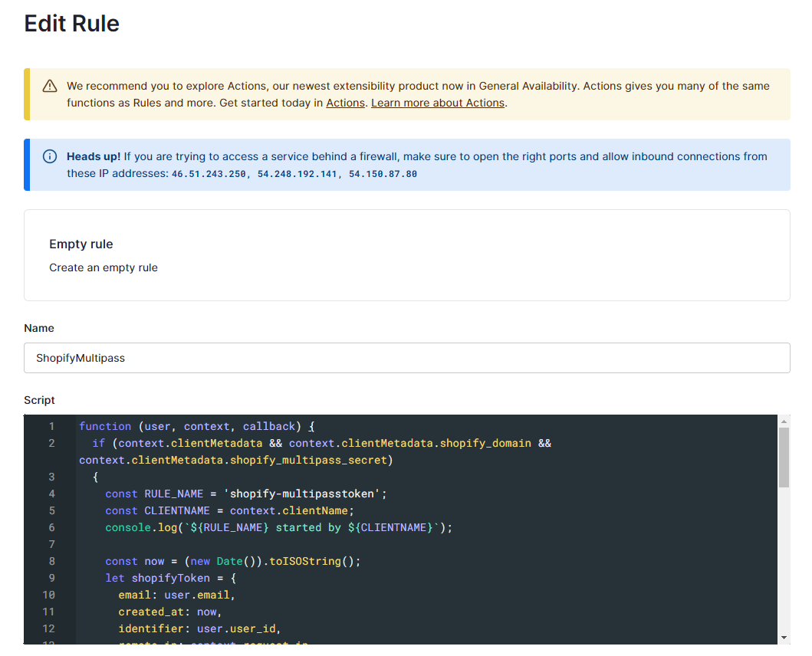Click IP address 54.150.87.80
812x656 pixels.
pyautogui.click(x=383, y=174)
